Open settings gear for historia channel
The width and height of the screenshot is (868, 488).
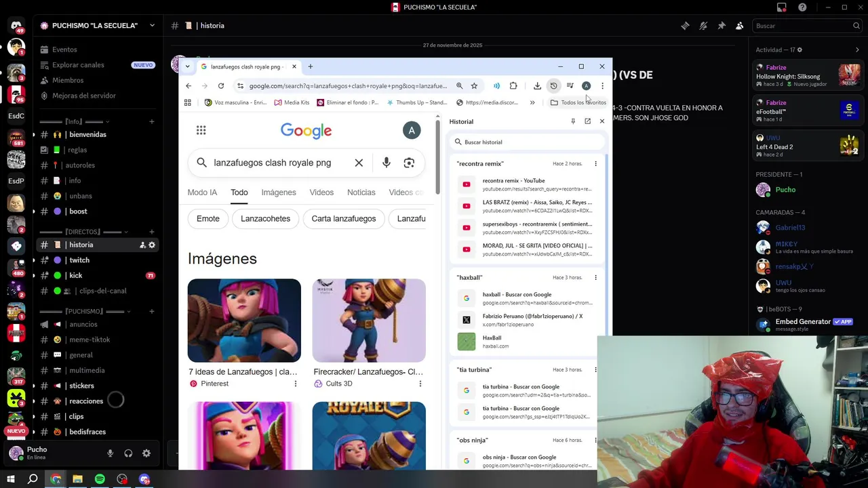point(152,245)
